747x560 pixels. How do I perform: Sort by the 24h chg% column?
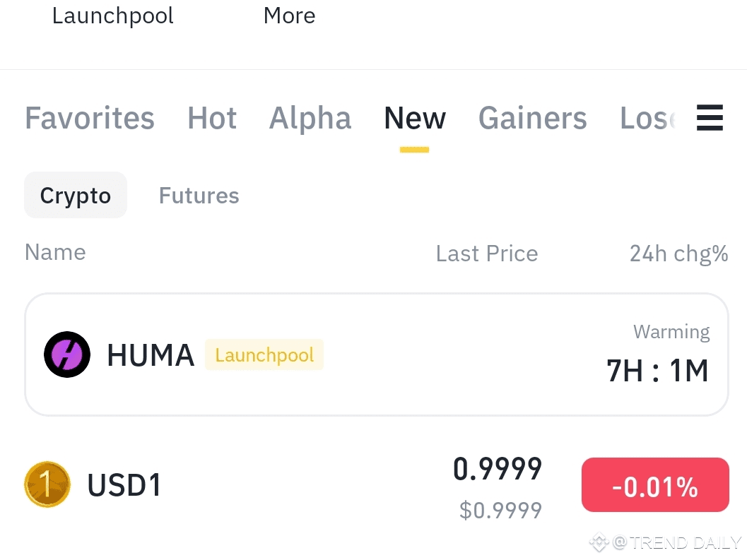coord(678,253)
